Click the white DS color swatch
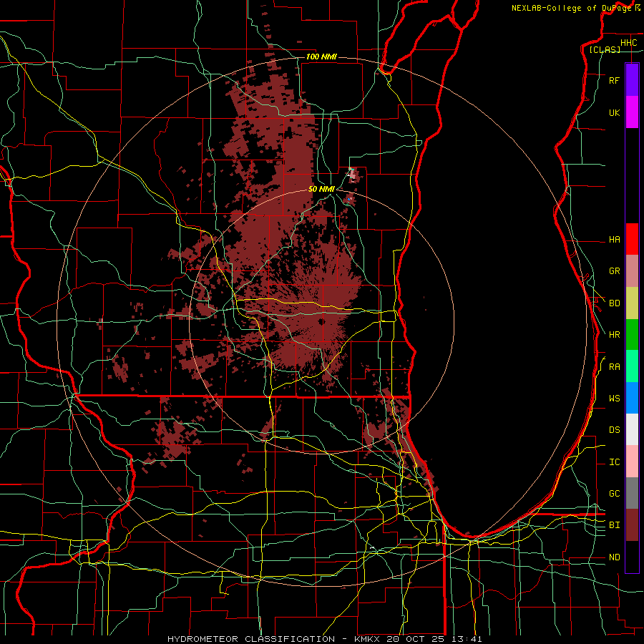 [x=632, y=429]
